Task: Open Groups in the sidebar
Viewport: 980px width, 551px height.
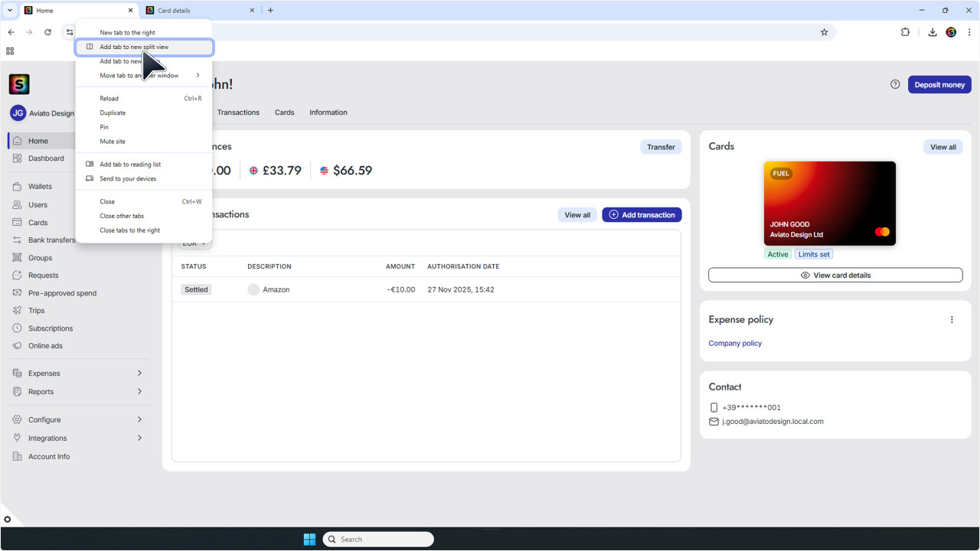Action: [x=40, y=258]
